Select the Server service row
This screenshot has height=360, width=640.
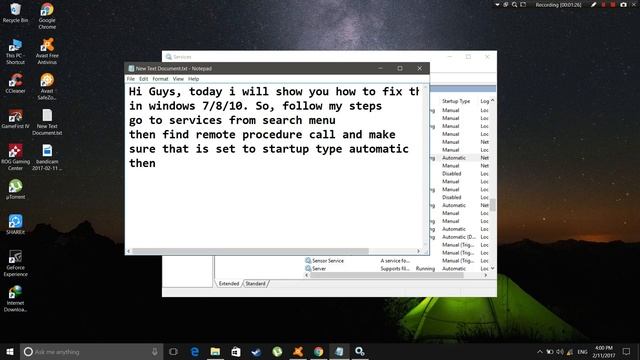(396, 269)
